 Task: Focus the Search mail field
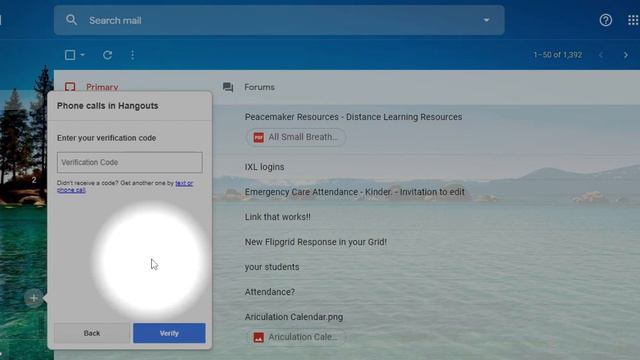click(x=279, y=20)
